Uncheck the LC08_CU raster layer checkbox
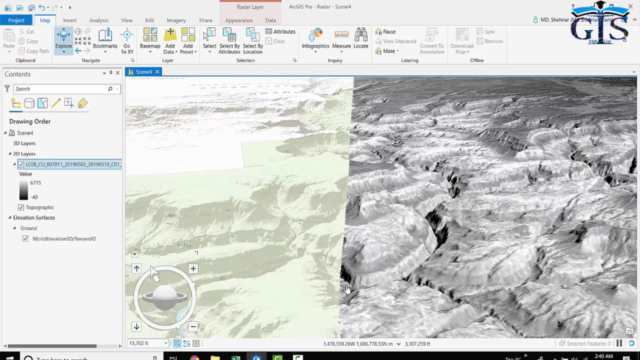Viewport: 640px width, 360px height. click(21, 164)
